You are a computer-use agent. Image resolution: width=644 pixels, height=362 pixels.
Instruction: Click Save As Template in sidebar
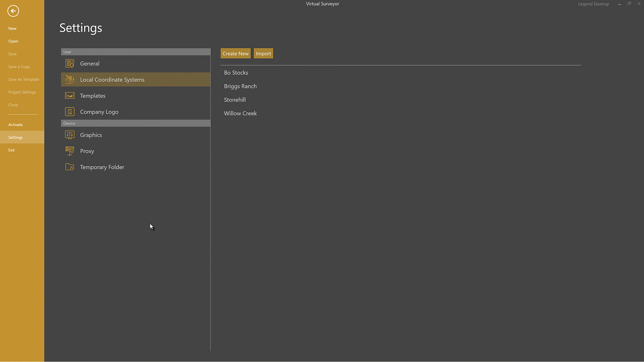[23, 79]
